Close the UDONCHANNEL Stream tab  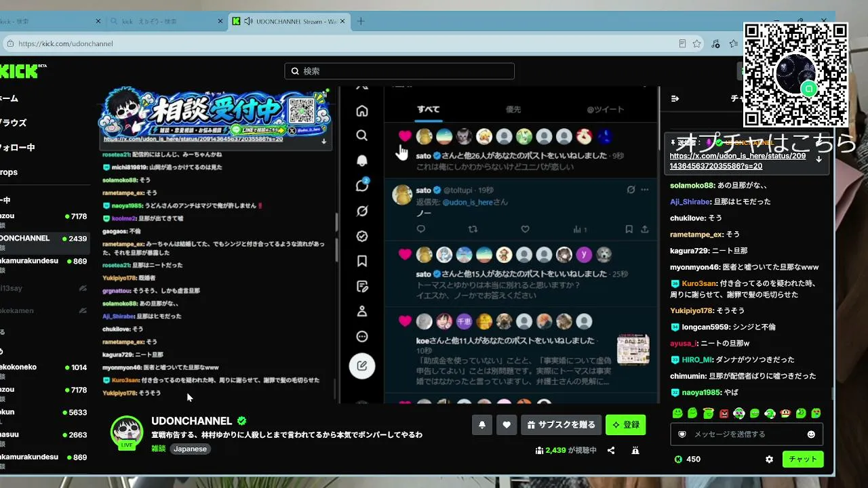pos(342,21)
